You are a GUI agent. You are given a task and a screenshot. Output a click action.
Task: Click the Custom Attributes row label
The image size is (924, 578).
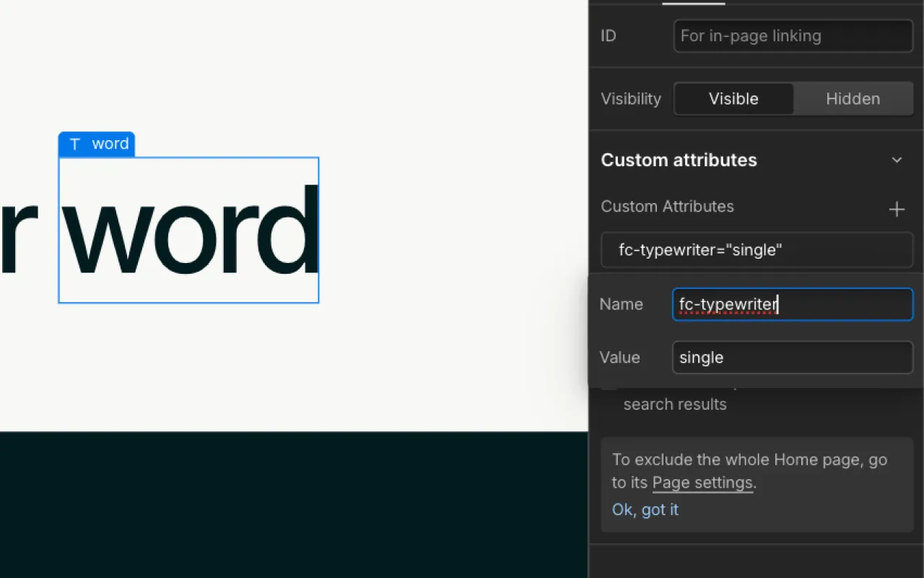667,207
